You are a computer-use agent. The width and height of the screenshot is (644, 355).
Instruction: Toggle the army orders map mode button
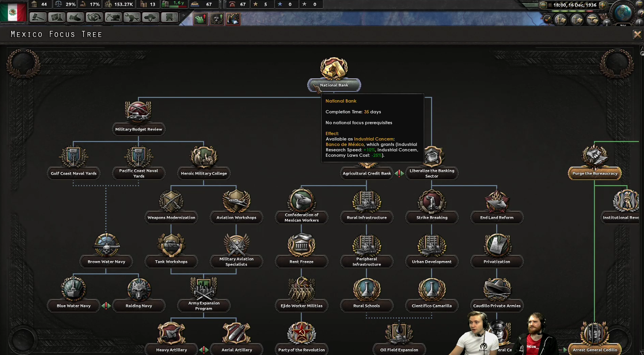pyautogui.click(x=561, y=20)
